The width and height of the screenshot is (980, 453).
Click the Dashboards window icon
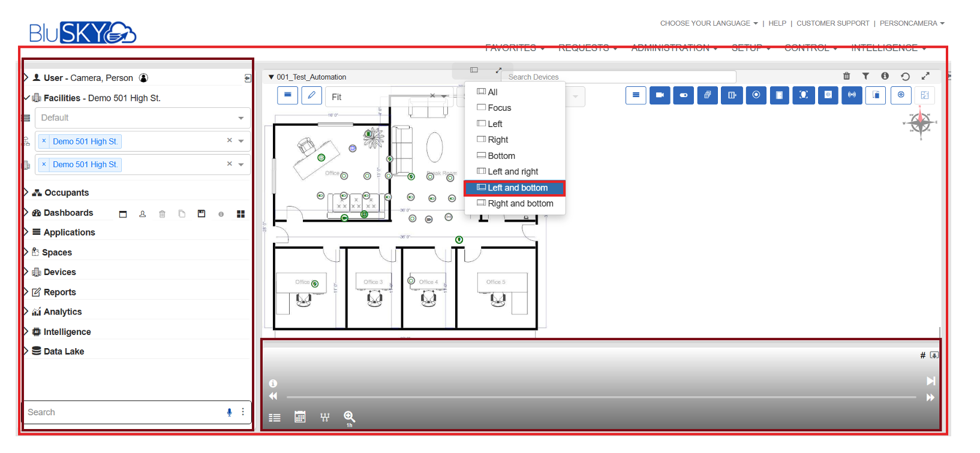click(x=123, y=214)
